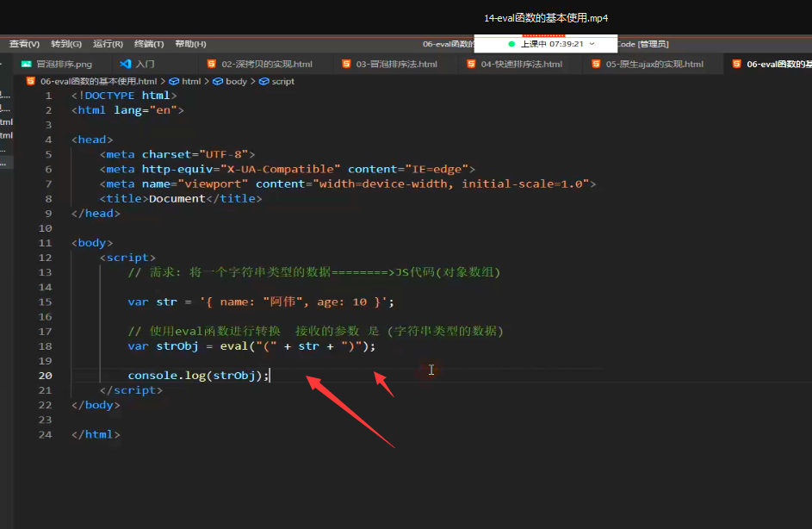The width and height of the screenshot is (812, 529).
Task: Click the var strObj eval line
Action: (x=251, y=345)
